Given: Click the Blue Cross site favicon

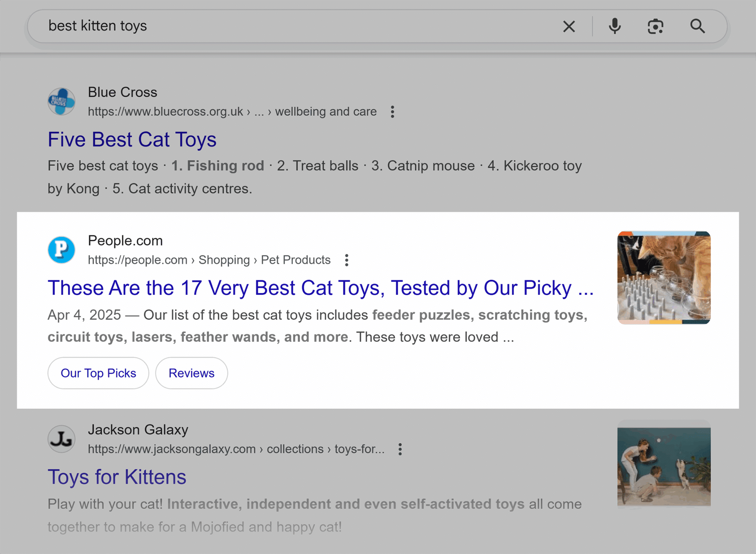Looking at the screenshot, I should tap(62, 101).
